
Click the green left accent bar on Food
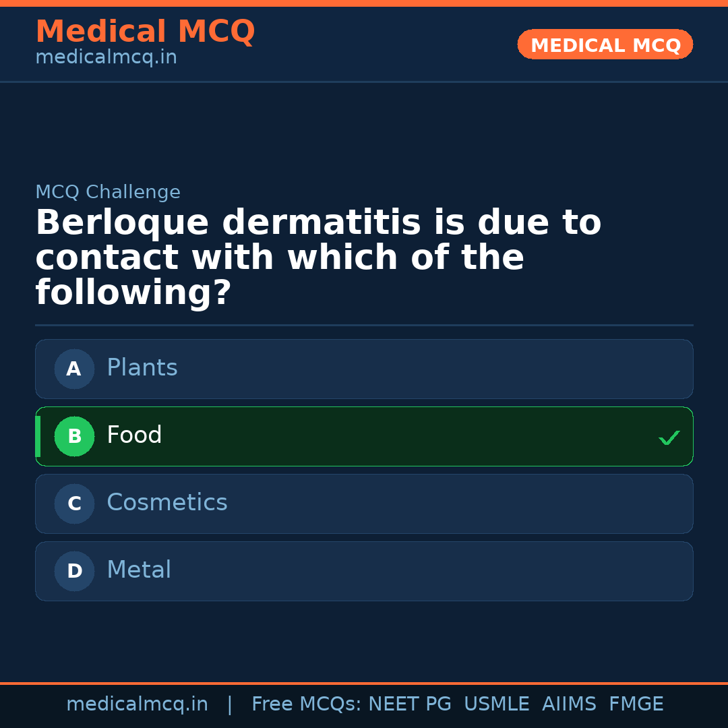(38, 436)
